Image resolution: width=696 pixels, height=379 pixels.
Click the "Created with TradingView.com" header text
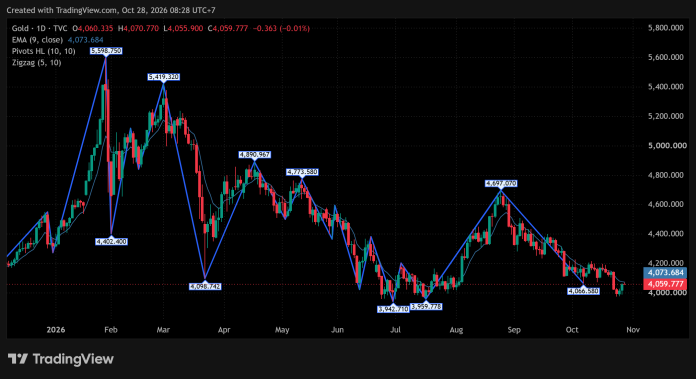[62, 10]
